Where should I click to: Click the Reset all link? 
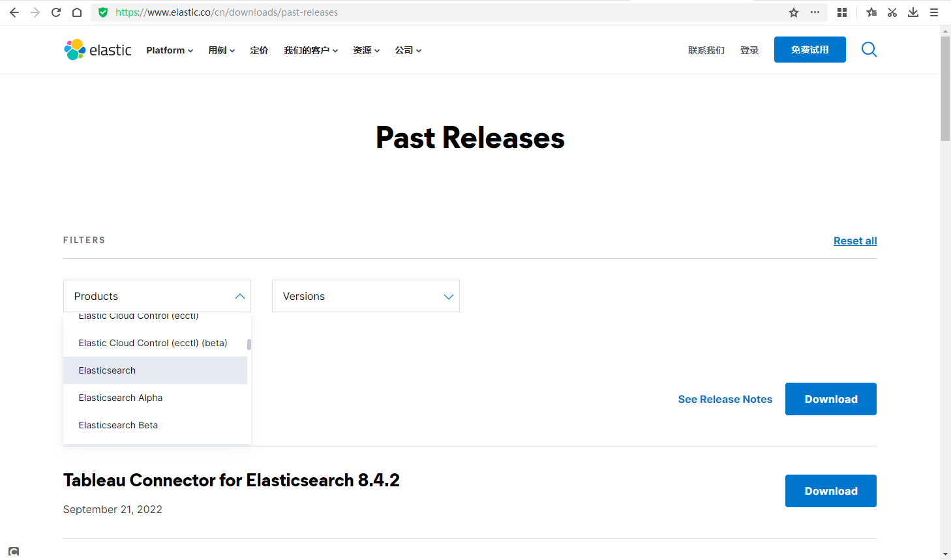click(x=855, y=241)
